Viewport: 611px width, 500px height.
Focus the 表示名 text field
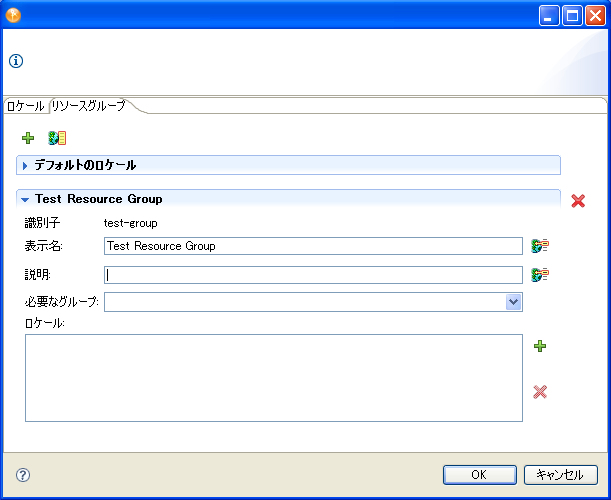[x=312, y=246]
